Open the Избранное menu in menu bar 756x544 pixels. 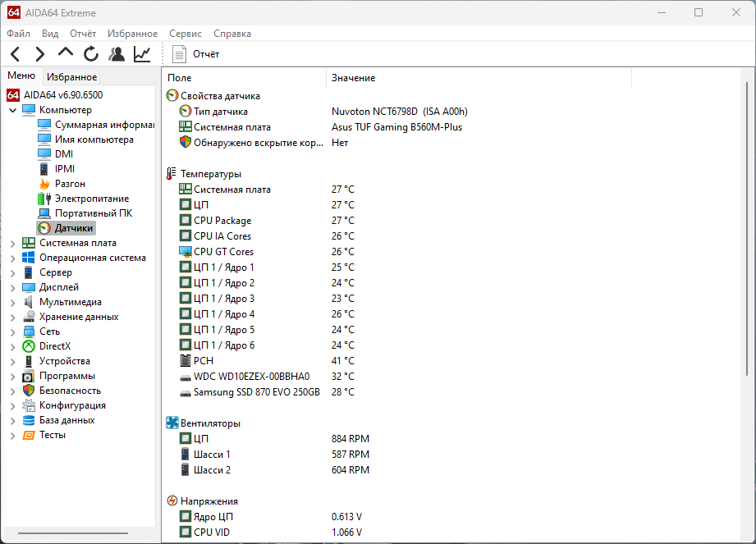[x=133, y=34]
